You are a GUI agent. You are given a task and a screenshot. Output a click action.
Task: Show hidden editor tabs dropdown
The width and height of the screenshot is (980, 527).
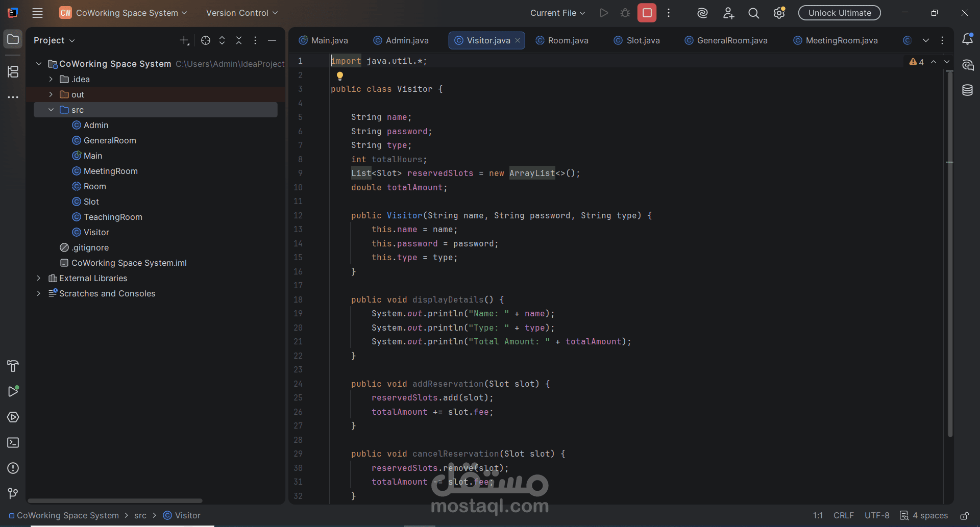pos(925,40)
